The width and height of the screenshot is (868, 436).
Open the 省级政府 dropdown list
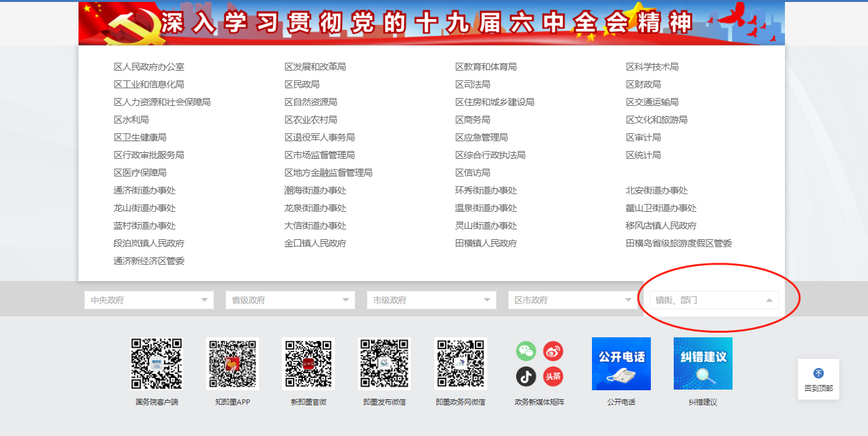290,300
